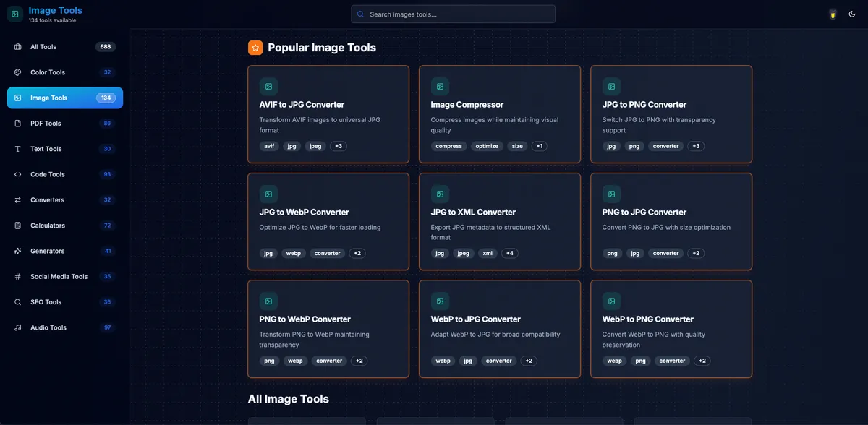The height and width of the screenshot is (425, 868).
Task: Open the Image Compressor tool title
Action: tap(467, 105)
